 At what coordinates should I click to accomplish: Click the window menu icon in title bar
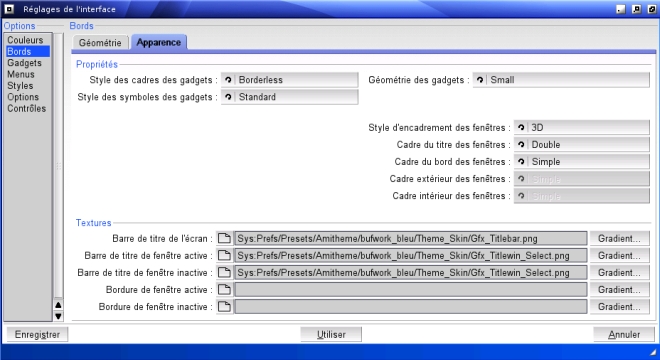pos(9,9)
